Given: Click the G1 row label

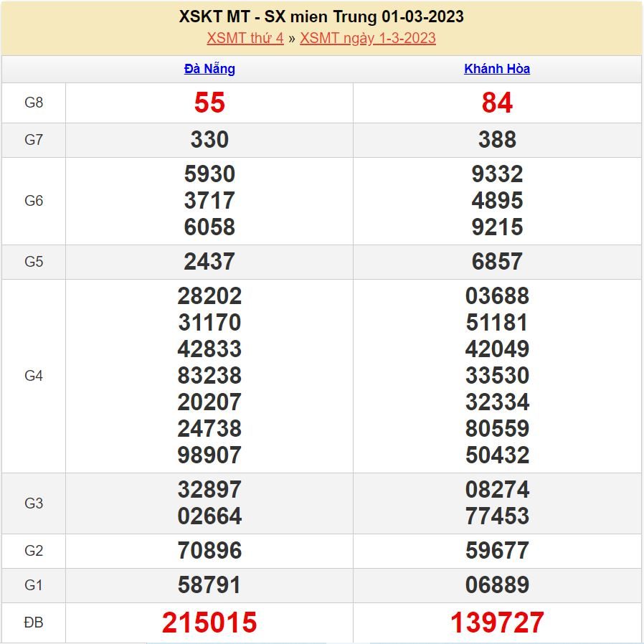Looking at the screenshot, I should pos(34,585).
